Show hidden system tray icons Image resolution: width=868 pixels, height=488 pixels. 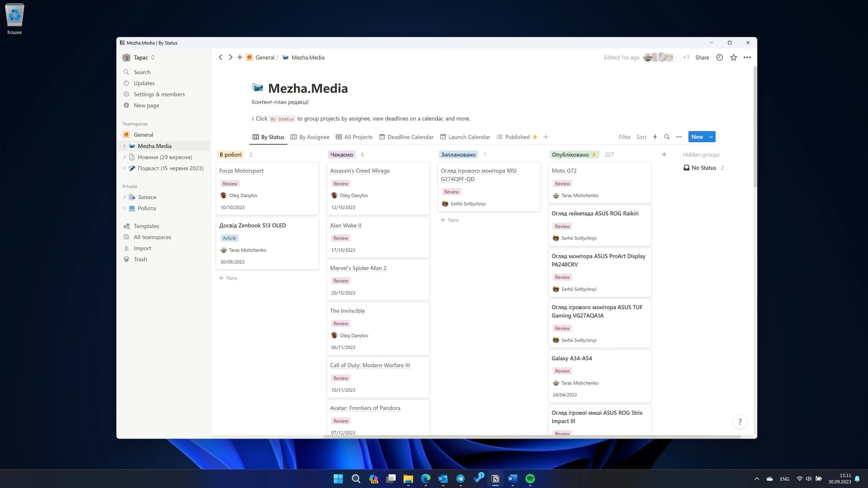pyautogui.click(x=756, y=479)
